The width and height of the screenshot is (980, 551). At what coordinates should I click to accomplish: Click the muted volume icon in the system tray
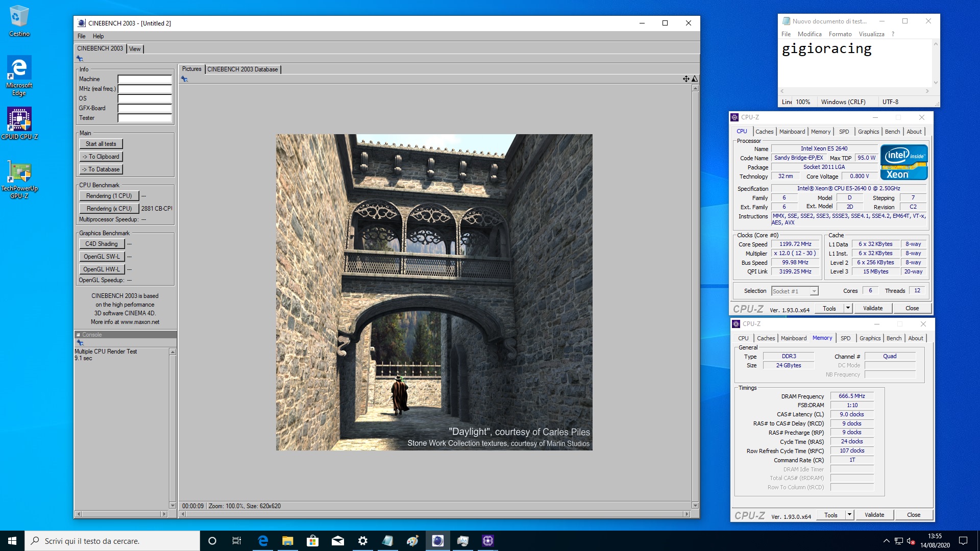(911, 541)
